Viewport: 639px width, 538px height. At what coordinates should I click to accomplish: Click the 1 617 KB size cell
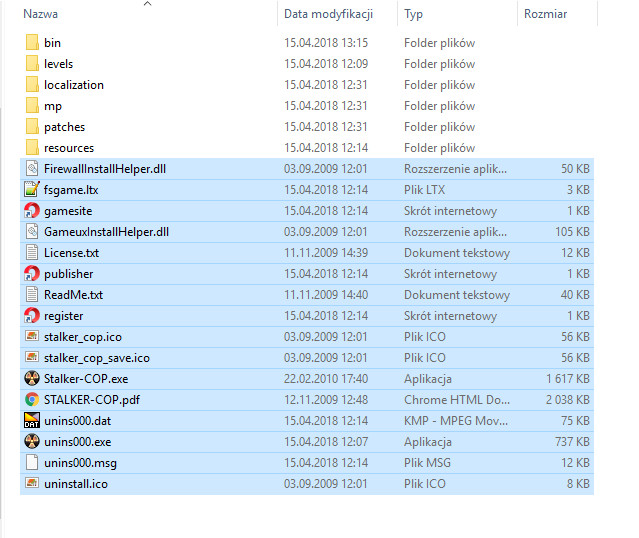tap(568, 379)
